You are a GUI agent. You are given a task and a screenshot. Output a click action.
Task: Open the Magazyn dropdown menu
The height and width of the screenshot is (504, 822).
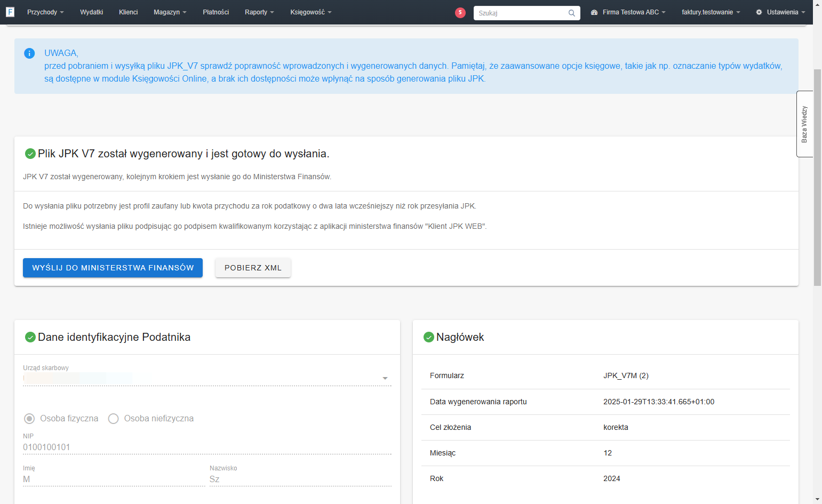[x=170, y=12]
